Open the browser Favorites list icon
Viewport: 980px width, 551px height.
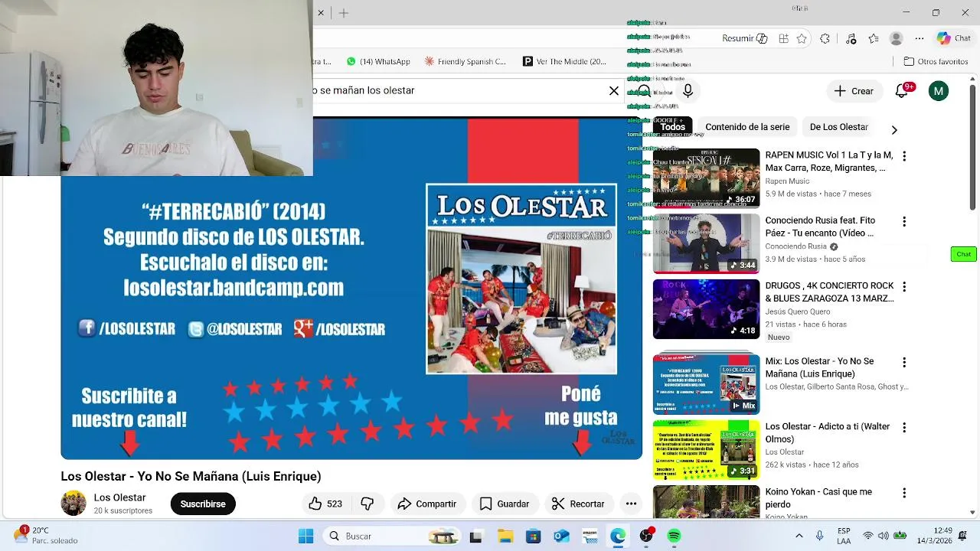click(x=874, y=38)
